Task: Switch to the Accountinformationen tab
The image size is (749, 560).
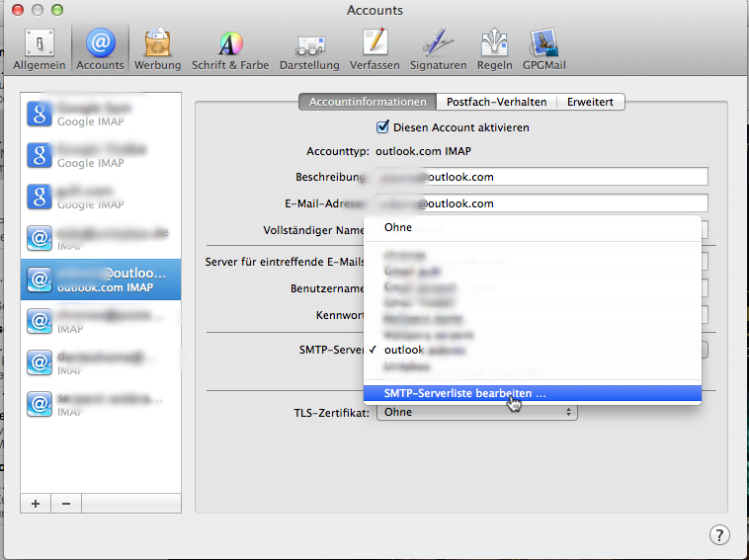Action: tap(368, 102)
